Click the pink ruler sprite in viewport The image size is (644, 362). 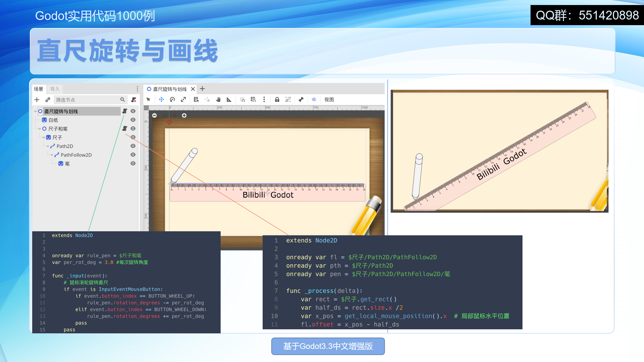point(268,193)
